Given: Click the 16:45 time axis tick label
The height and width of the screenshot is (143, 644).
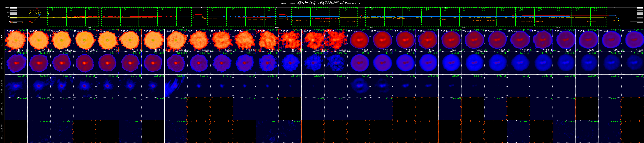Looking at the screenshot, I should coord(89,28).
